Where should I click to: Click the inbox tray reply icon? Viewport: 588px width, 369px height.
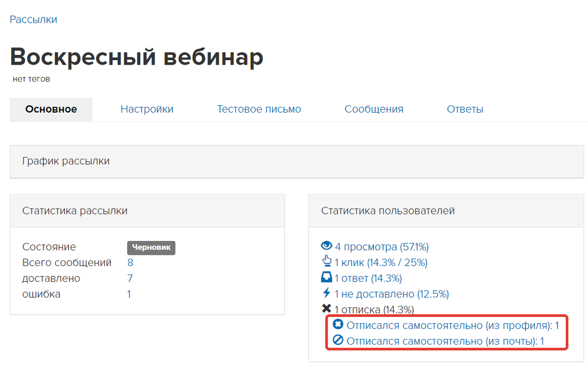tap(327, 277)
